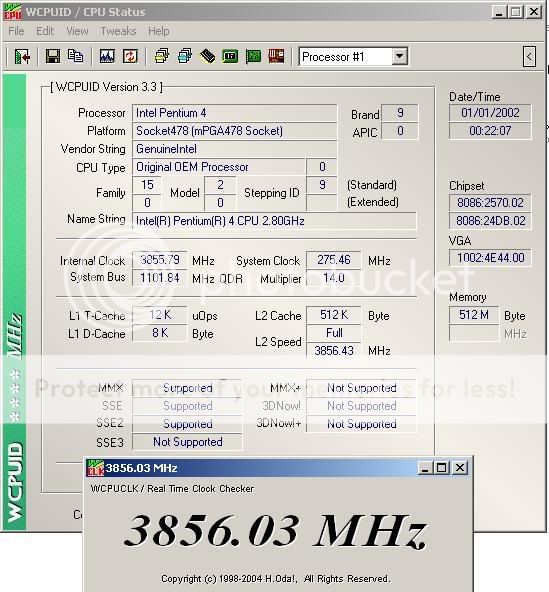Open the Edit menu
This screenshot has width=549, height=592.
point(45,31)
